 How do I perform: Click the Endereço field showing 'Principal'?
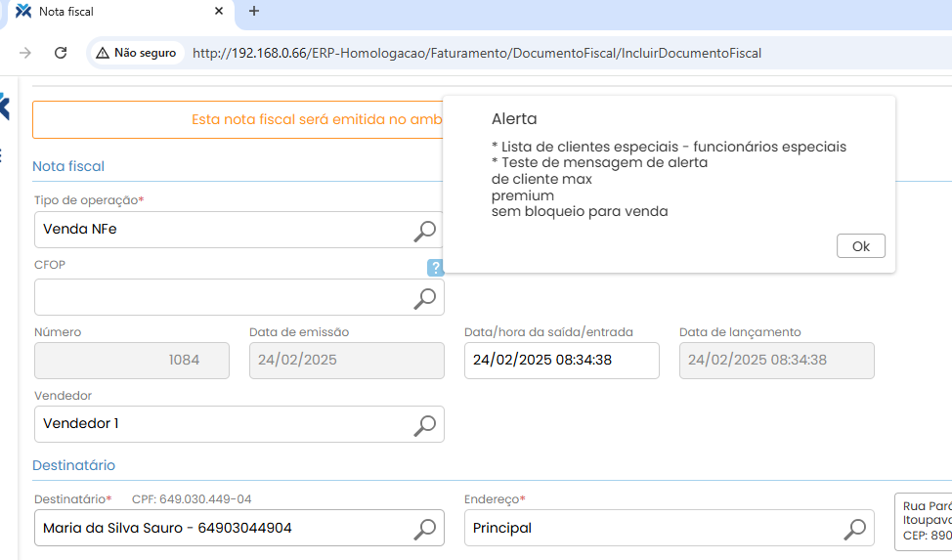[x=650, y=529]
